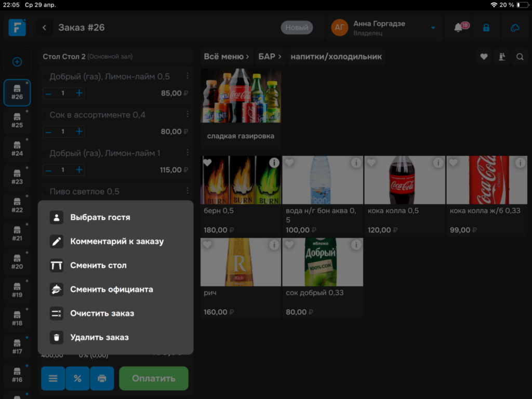Image resolution: width=532 pixels, height=399 pixels.
Task: Switch to order #19 in sidebar
Action: [17, 291]
